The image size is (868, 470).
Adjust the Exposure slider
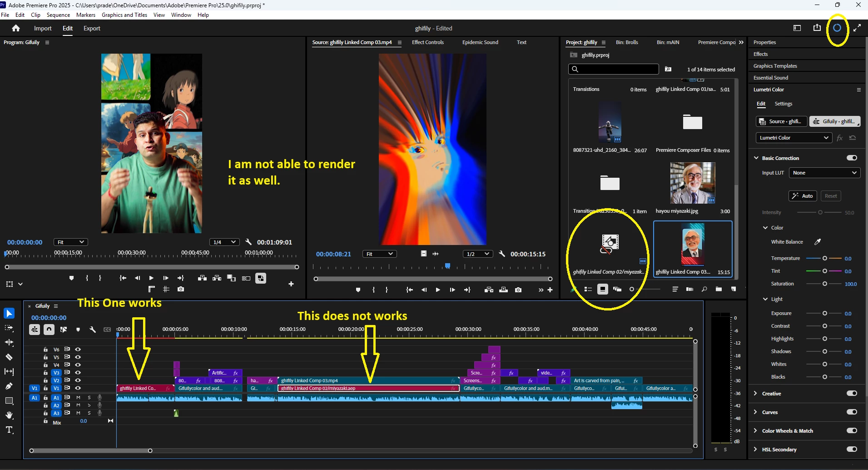click(824, 313)
